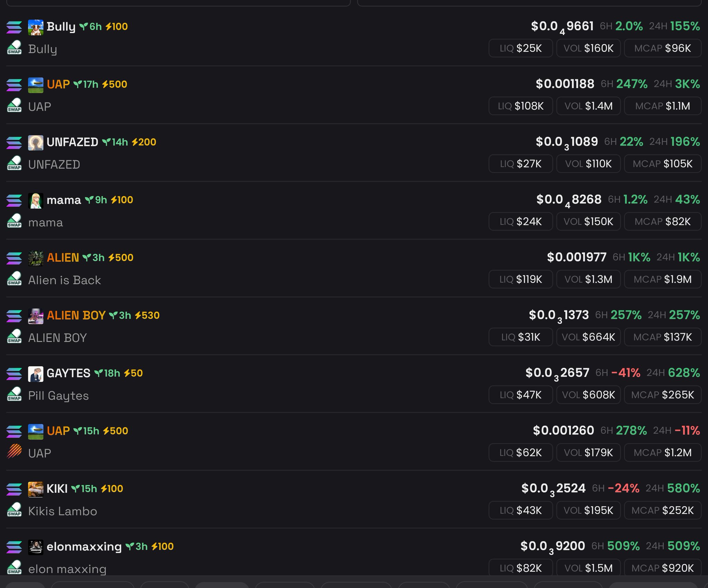Open the Alien is Back token link
This screenshot has height=588, width=708.
tap(65, 280)
